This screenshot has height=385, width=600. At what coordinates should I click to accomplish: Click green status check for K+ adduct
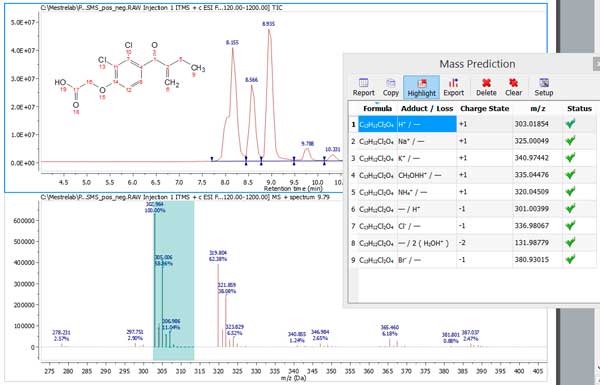click(x=571, y=158)
